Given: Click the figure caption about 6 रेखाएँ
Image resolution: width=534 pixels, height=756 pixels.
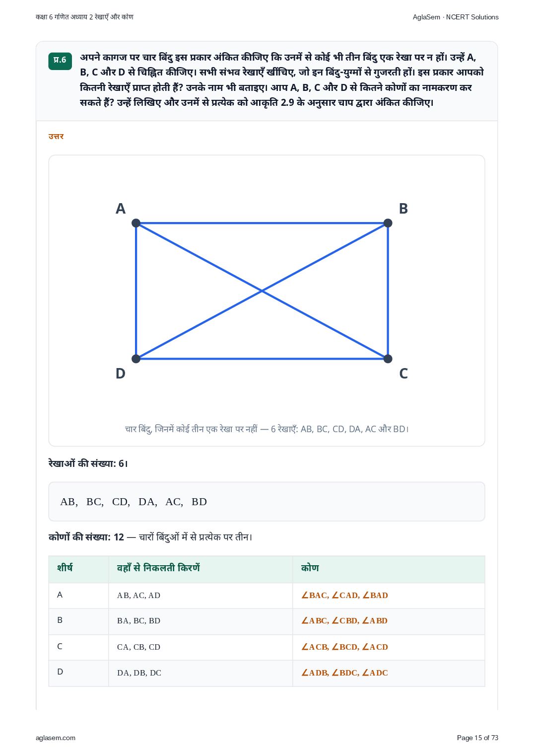Looking at the screenshot, I should point(267,429).
